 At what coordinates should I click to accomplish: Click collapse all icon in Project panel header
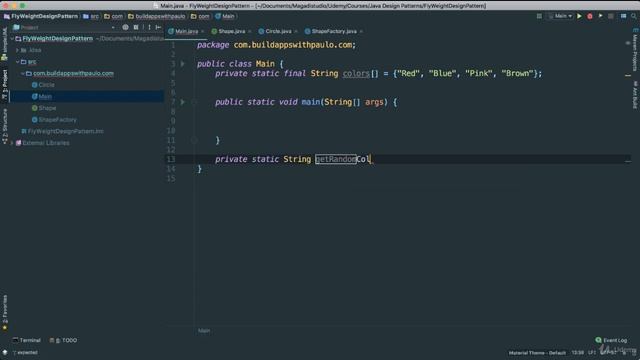pyautogui.click(x=136, y=27)
